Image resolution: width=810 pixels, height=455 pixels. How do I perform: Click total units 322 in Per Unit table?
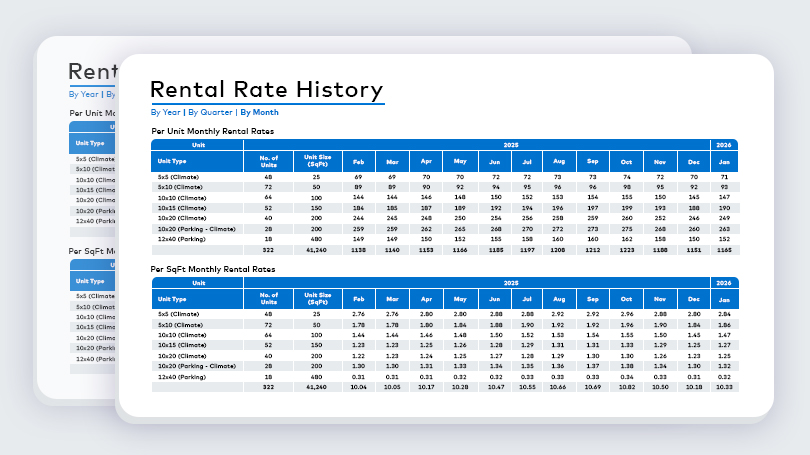268,250
